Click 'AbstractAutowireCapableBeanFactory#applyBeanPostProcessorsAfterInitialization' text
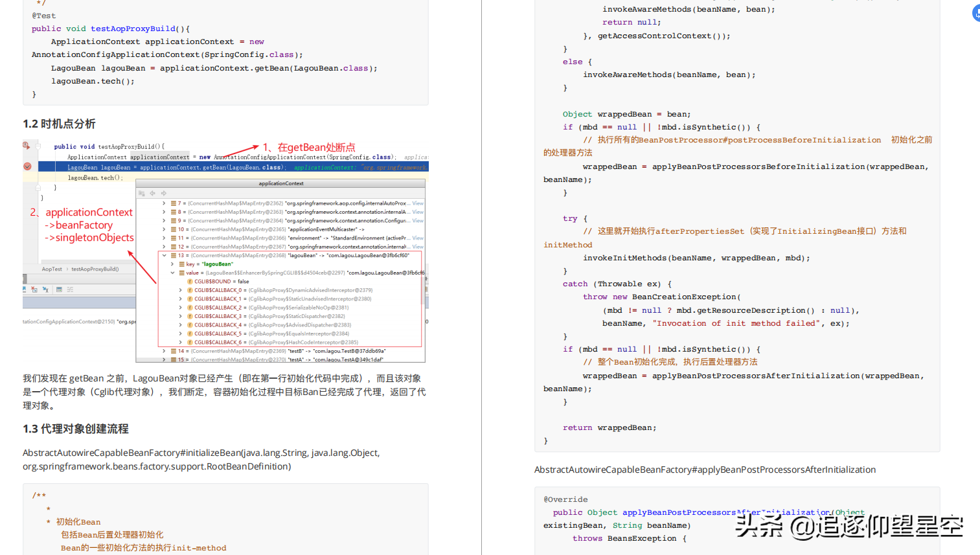980x555 pixels. pyautogui.click(x=705, y=470)
